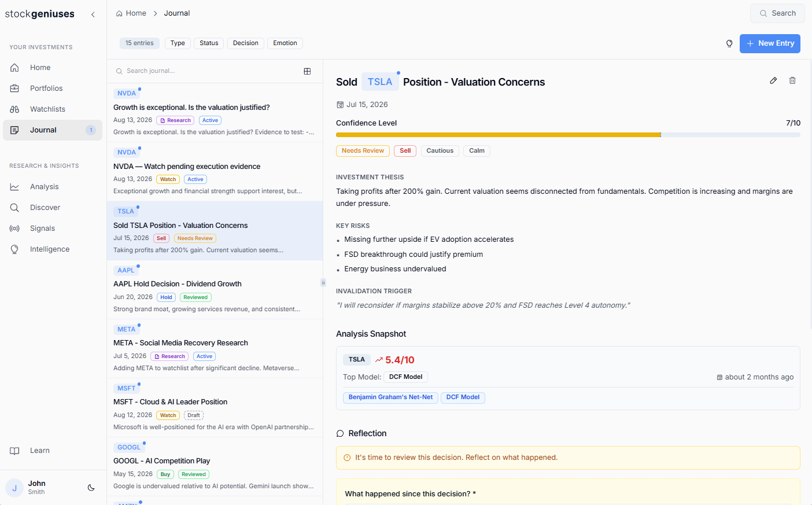The height and width of the screenshot is (505, 812).
Task: Click the review reminder warning icon
Action: click(x=347, y=458)
